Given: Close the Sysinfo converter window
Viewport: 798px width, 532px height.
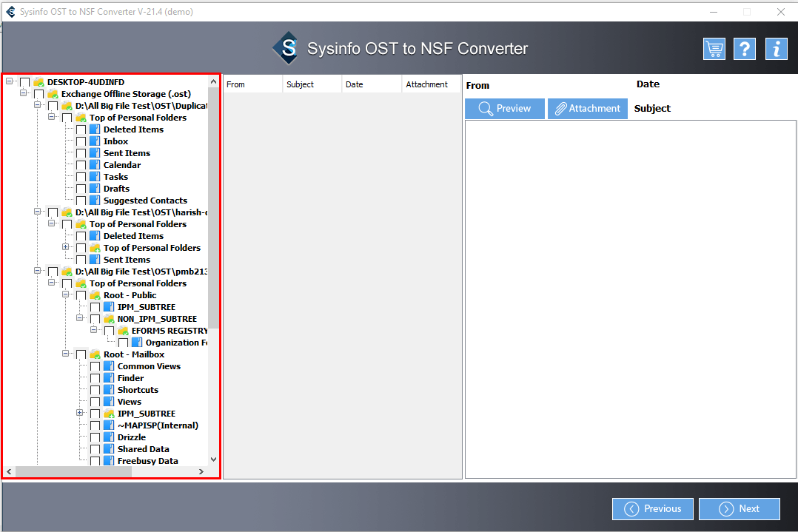Looking at the screenshot, I should 781,12.
